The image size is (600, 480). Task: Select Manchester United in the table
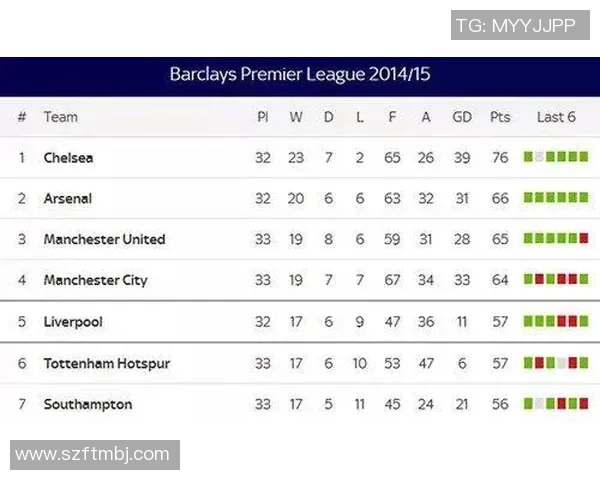(x=104, y=239)
